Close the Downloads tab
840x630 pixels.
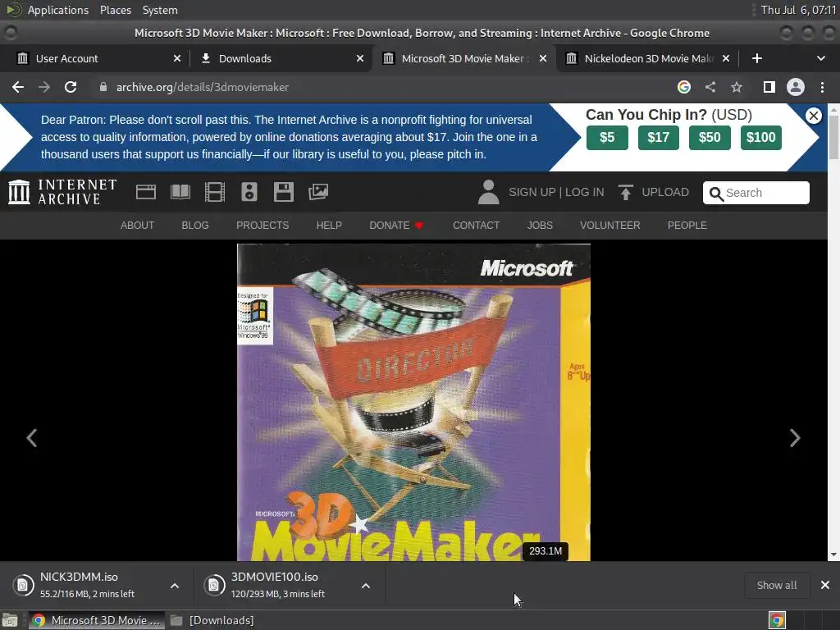(x=360, y=58)
